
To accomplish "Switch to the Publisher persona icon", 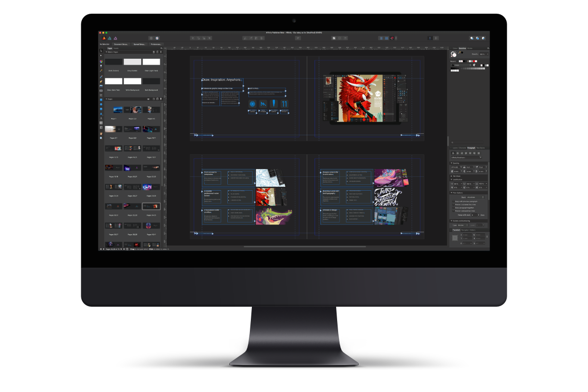I will point(104,38).
